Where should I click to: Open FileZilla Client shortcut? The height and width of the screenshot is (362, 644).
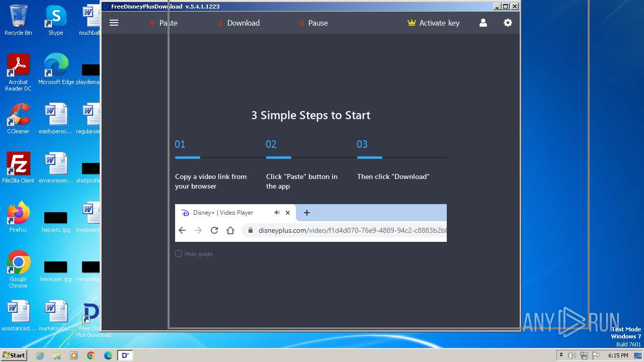point(18,168)
